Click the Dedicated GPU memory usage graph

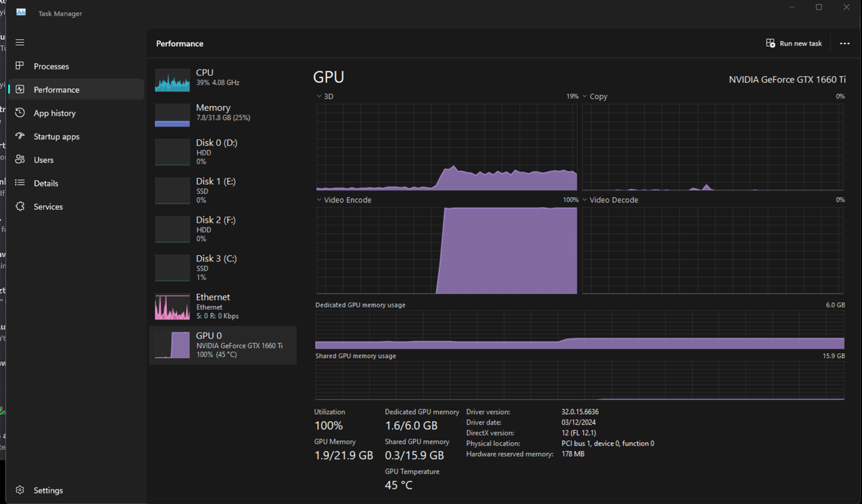coord(580,330)
